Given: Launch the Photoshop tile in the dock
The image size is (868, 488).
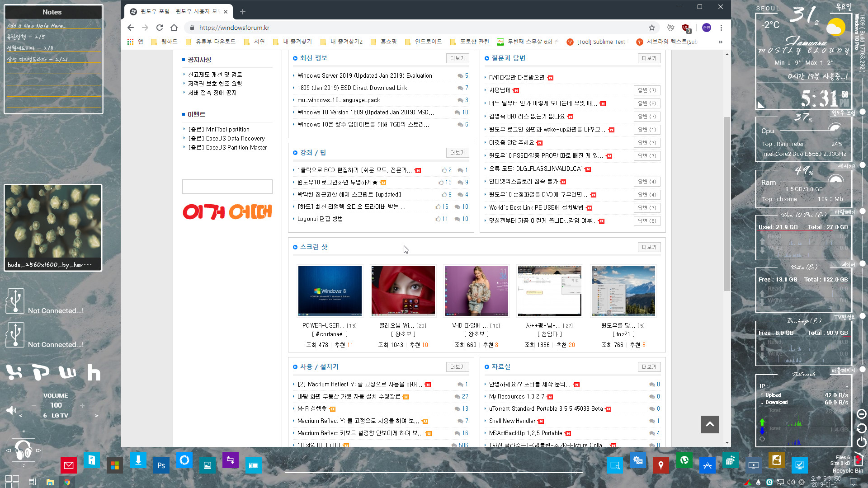Looking at the screenshot, I should pos(161,465).
